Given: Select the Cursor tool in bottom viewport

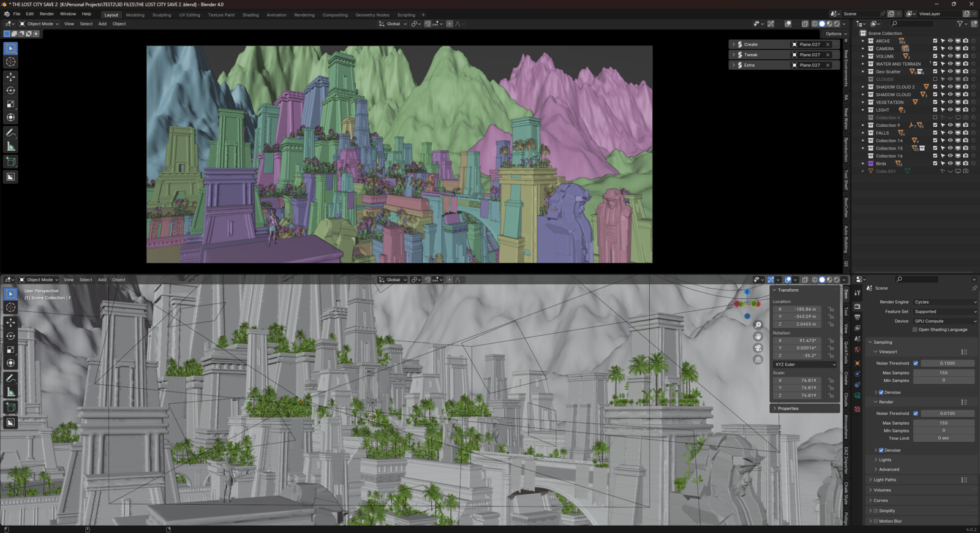Looking at the screenshot, I should [10, 308].
